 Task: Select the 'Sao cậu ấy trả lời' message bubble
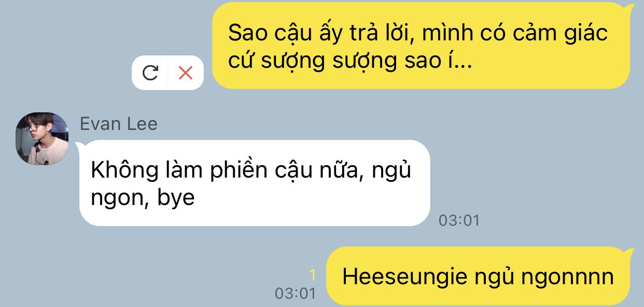click(421, 46)
